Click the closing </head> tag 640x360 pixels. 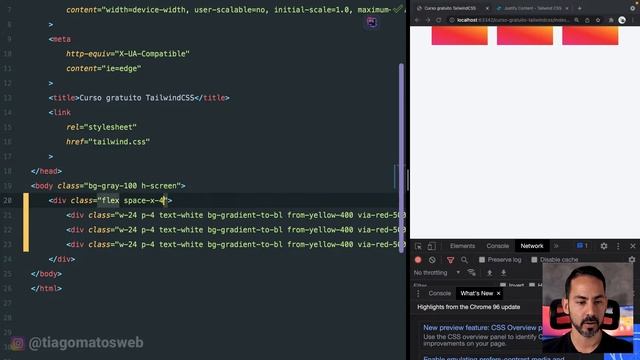pyautogui.click(x=46, y=171)
